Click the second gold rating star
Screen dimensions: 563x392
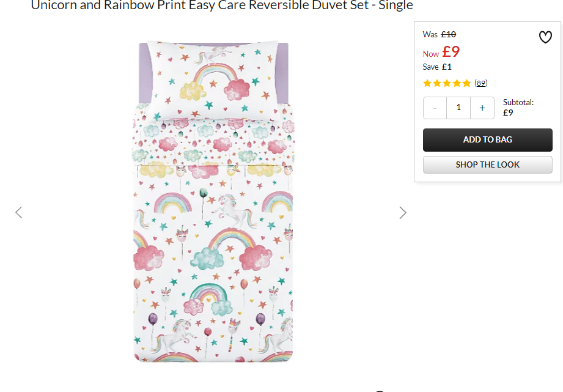click(437, 83)
